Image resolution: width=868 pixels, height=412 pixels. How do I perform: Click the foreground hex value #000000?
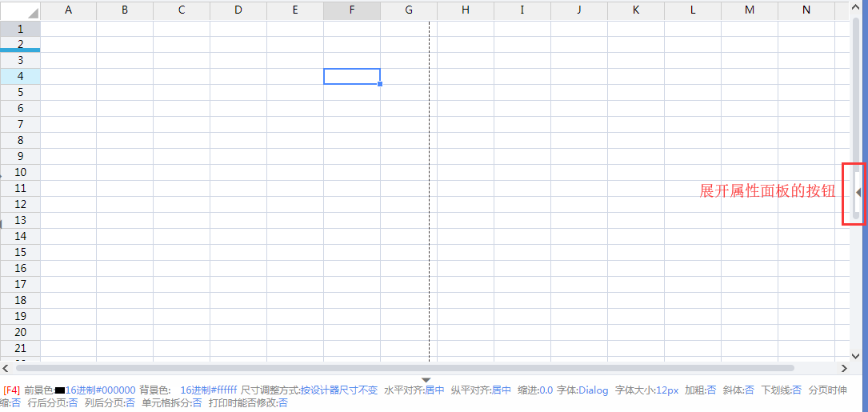(101, 390)
